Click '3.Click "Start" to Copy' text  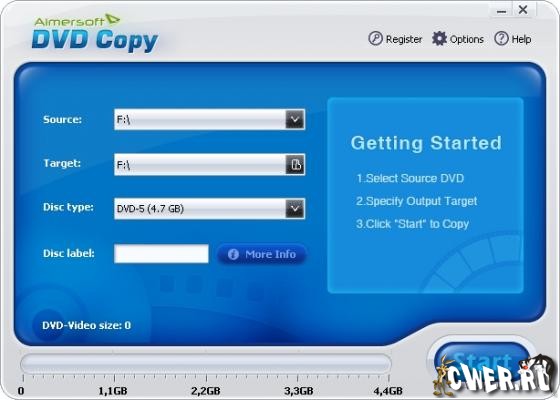tap(412, 224)
